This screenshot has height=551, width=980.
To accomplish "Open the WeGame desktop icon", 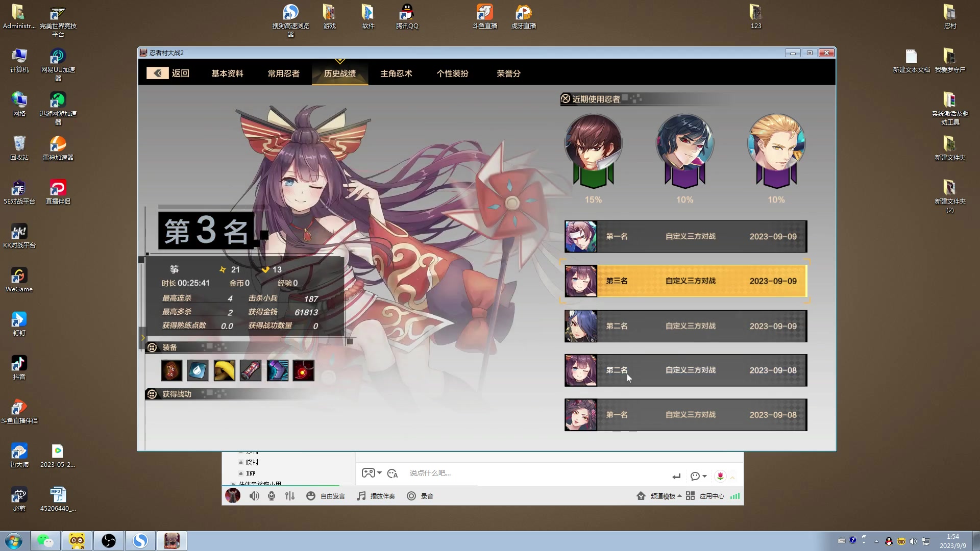I will [19, 280].
